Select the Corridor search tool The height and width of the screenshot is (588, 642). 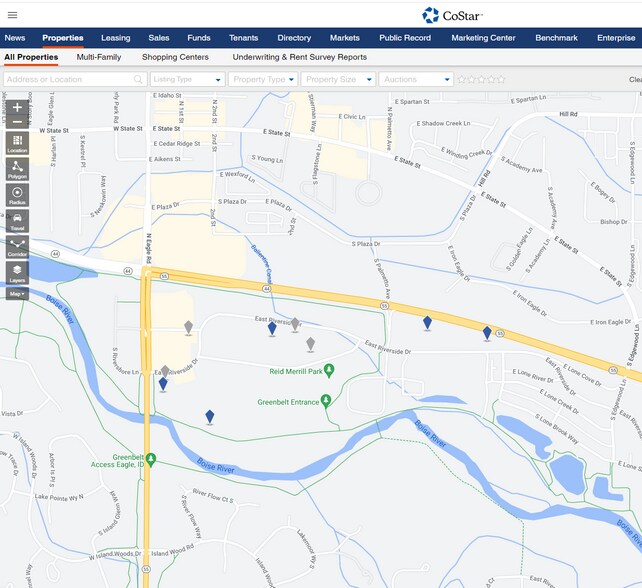[17, 247]
